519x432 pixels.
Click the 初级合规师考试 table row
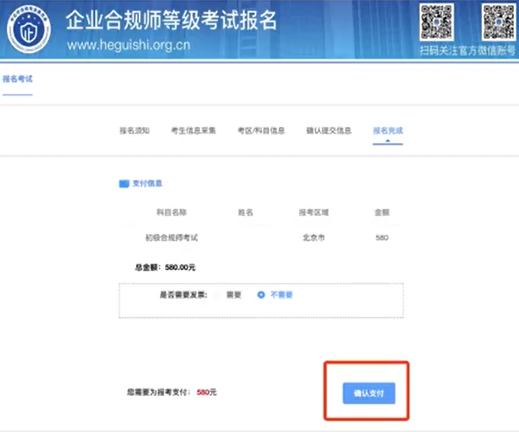(x=261, y=238)
